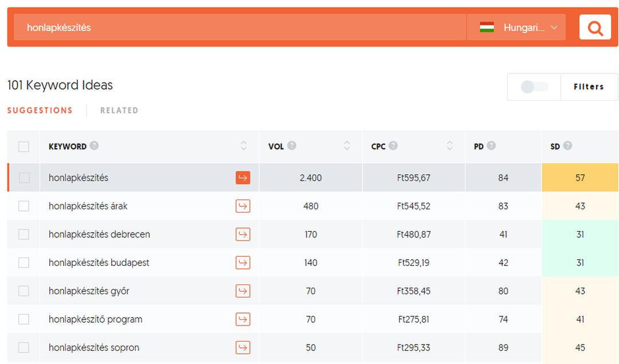Viewport: 619px width, 364px height.
Task: Open arrow icon for honlapkészítés budapest
Action: pos(243,263)
